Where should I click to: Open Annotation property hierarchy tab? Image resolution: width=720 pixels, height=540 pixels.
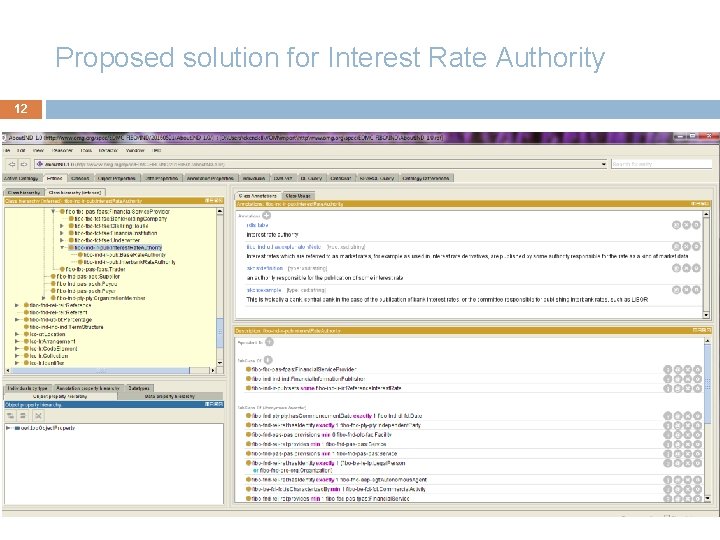pos(88,388)
